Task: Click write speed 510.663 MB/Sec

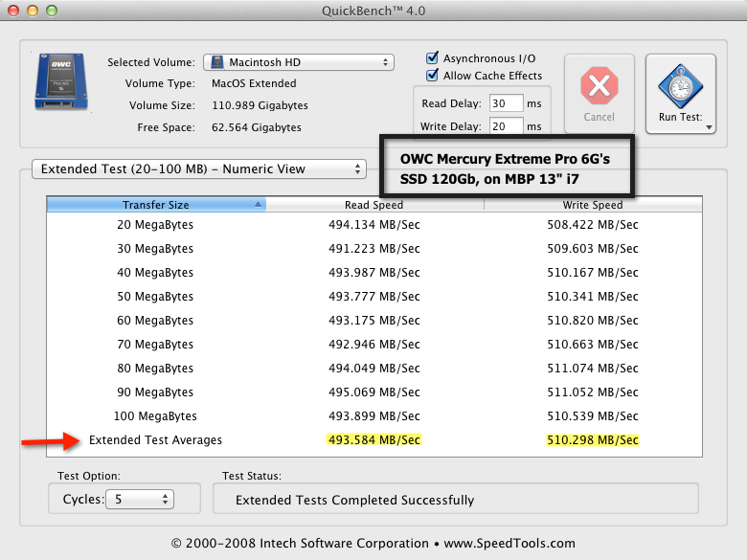Action: [593, 345]
